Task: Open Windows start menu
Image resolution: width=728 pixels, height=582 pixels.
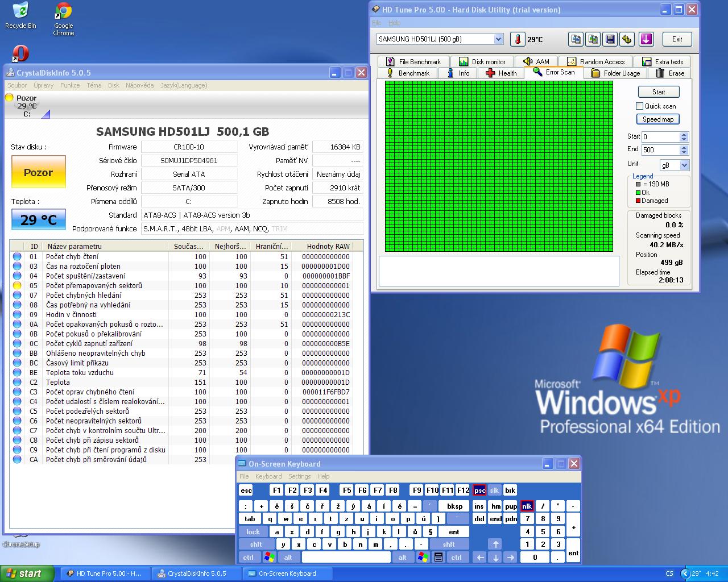Action: [28, 573]
